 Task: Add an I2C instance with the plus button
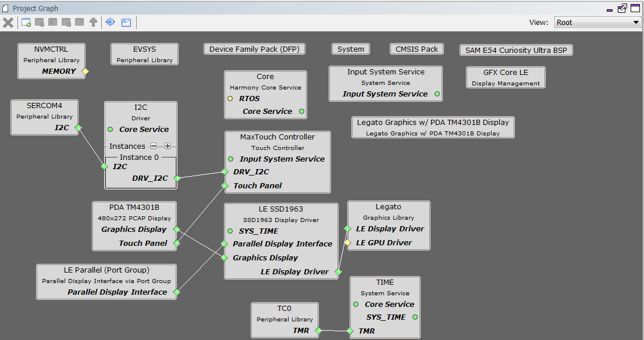point(168,146)
